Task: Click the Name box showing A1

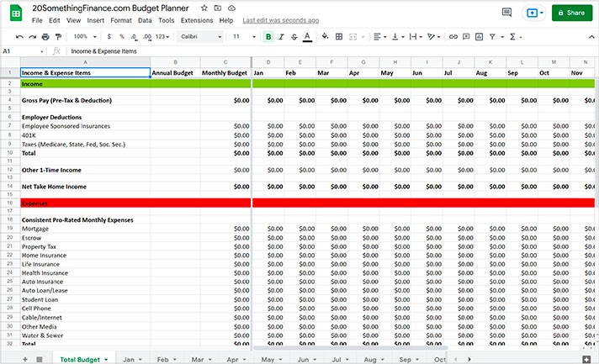Action: tap(23, 51)
